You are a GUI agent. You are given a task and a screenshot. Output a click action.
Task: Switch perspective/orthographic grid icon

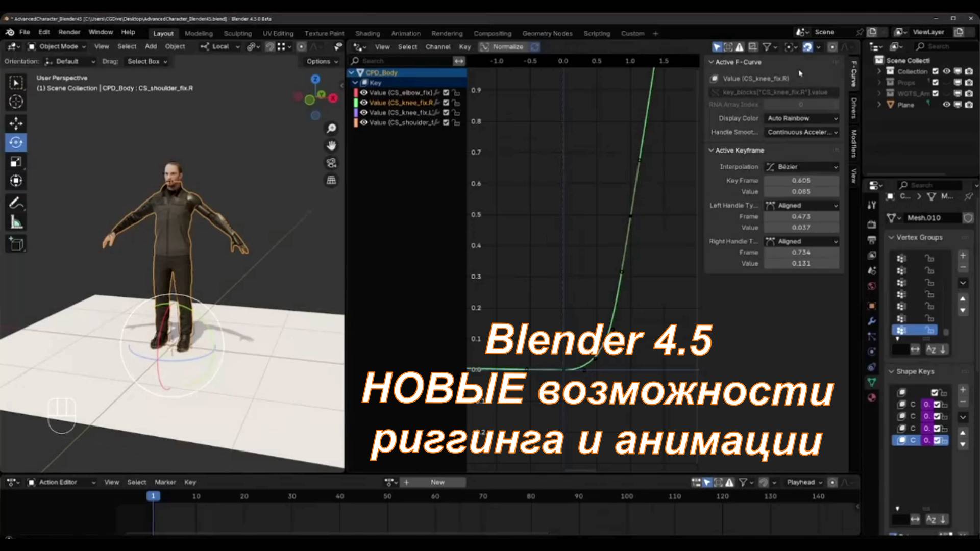331,180
